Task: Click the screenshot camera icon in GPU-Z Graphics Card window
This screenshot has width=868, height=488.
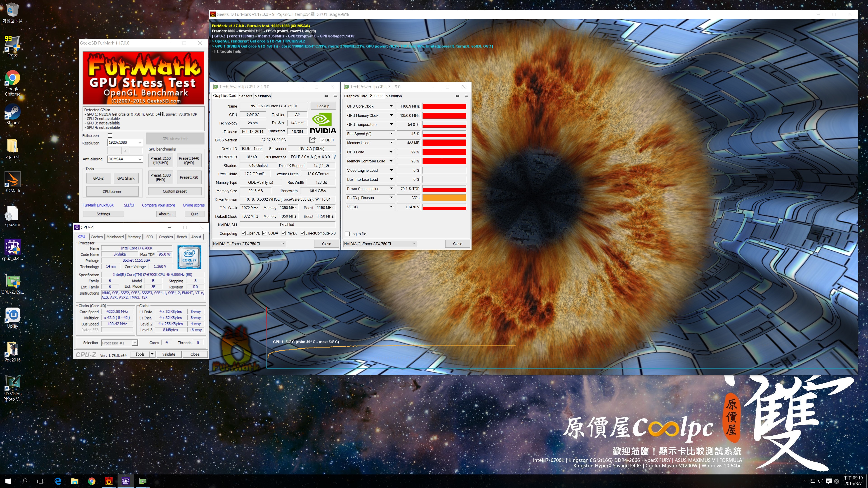Action: (x=326, y=96)
